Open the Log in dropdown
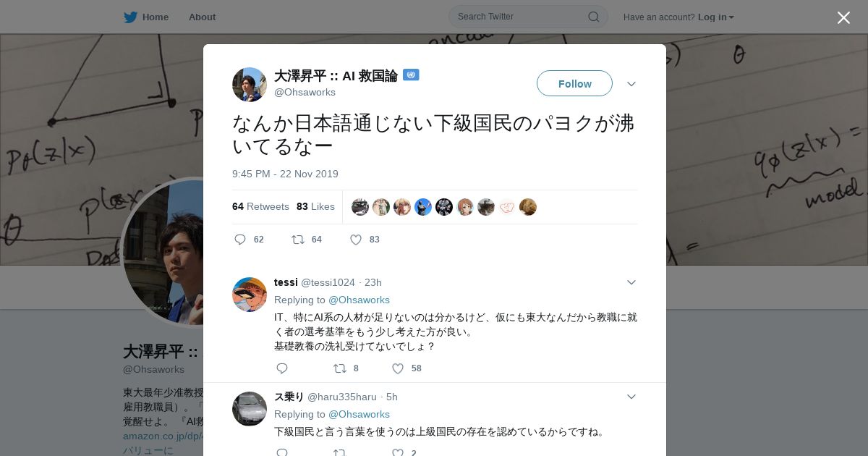The width and height of the screenshot is (868, 456). 715,17
